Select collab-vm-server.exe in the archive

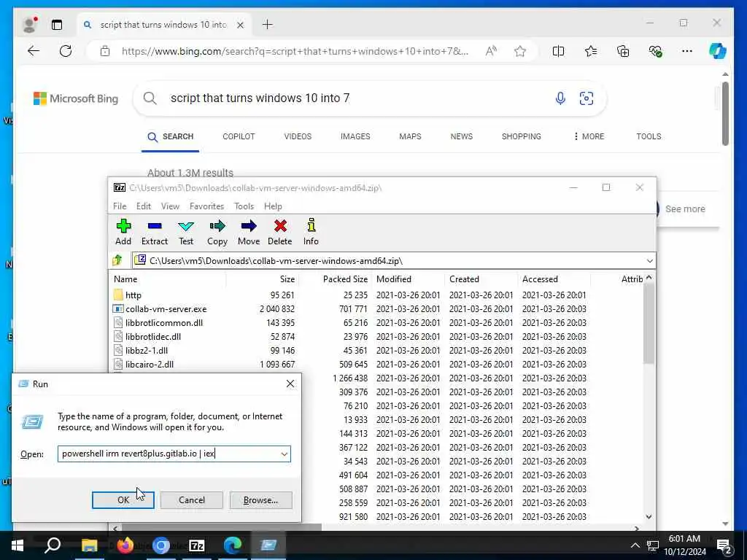click(x=166, y=309)
